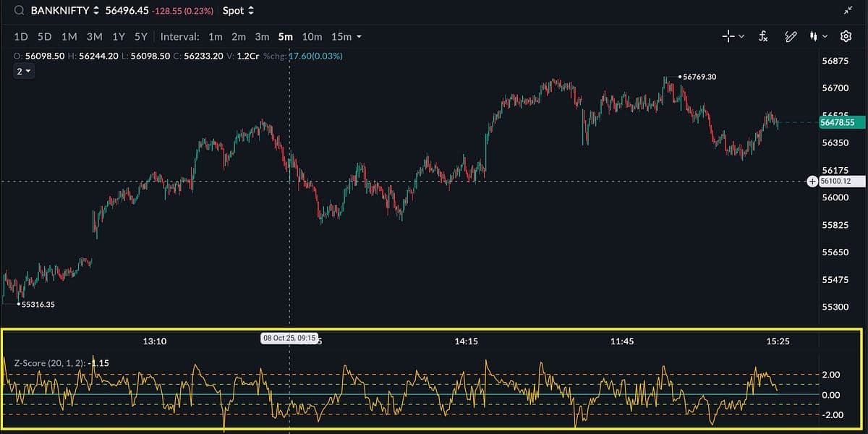Activate the drawing pen tool

tap(791, 36)
